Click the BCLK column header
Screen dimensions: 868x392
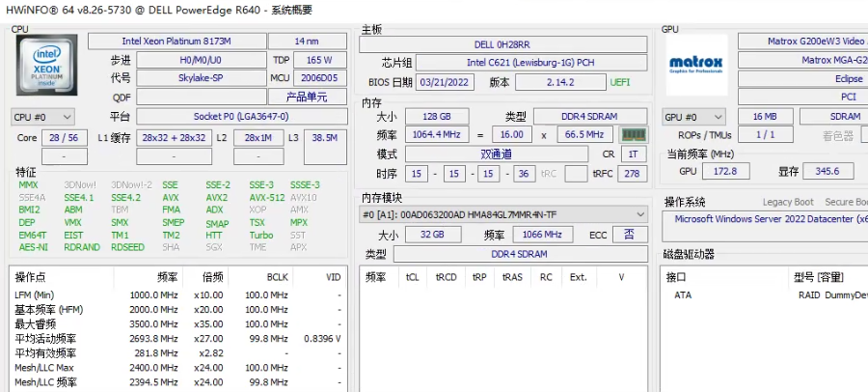coord(260,277)
